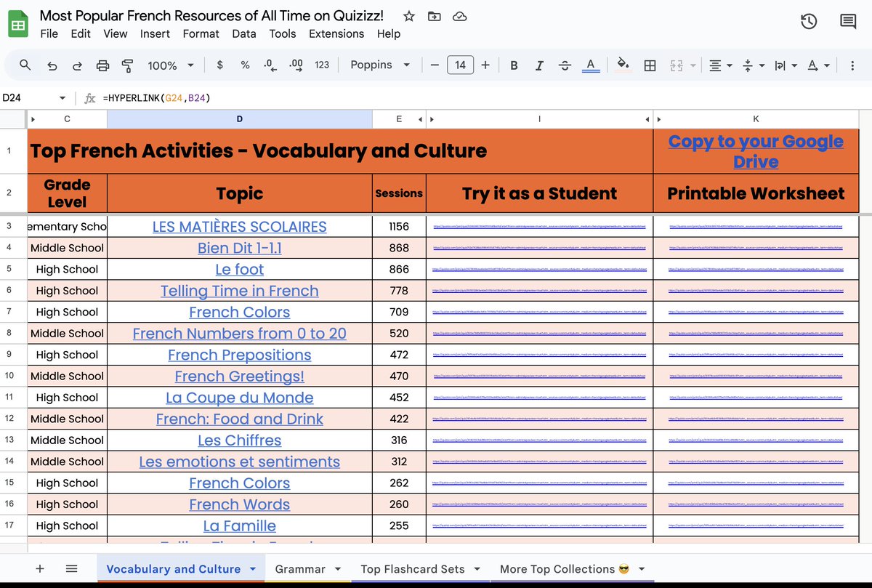The image size is (872, 588).
Task: Select the paint format roller icon
Action: coord(128,65)
